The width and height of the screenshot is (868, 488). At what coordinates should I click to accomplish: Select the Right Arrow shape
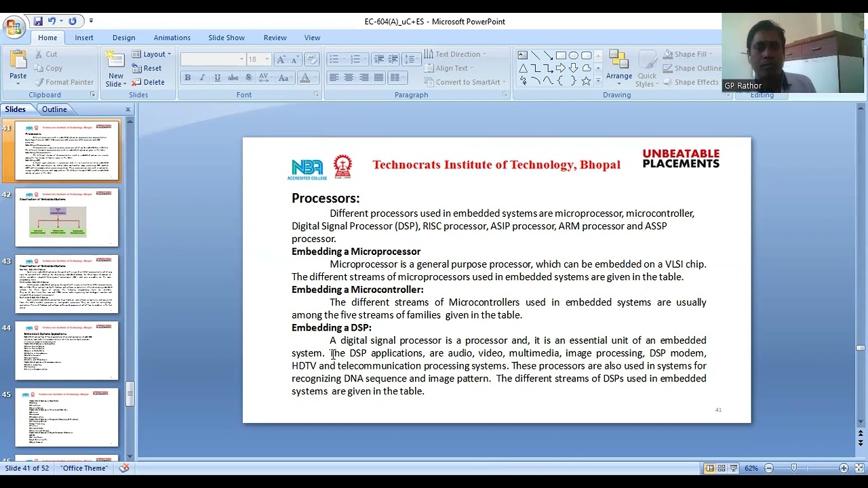click(x=561, y=68)
